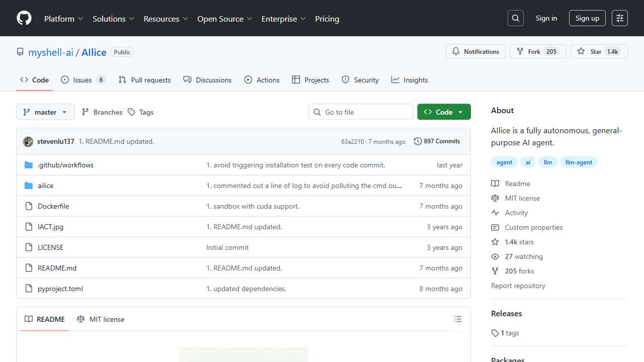Star the Allice repository
Screen dimensions: 644x362
click(x=590, y=51)
